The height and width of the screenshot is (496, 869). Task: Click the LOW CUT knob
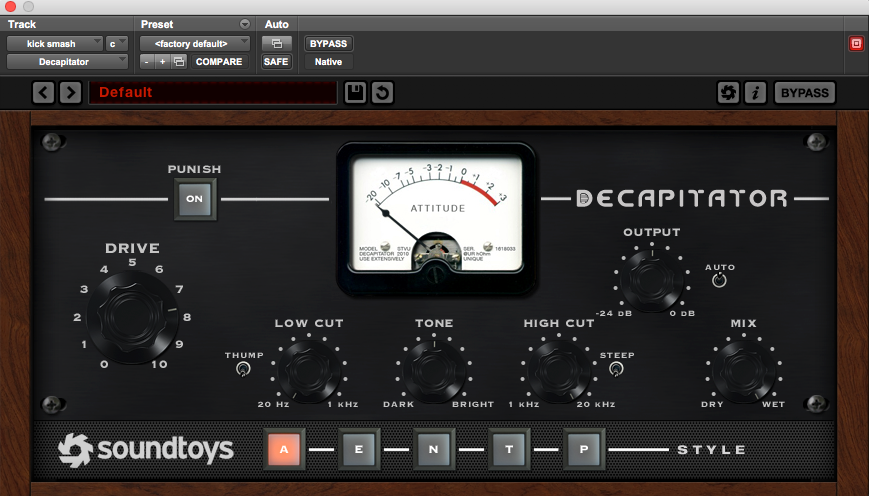pos(309,371)
